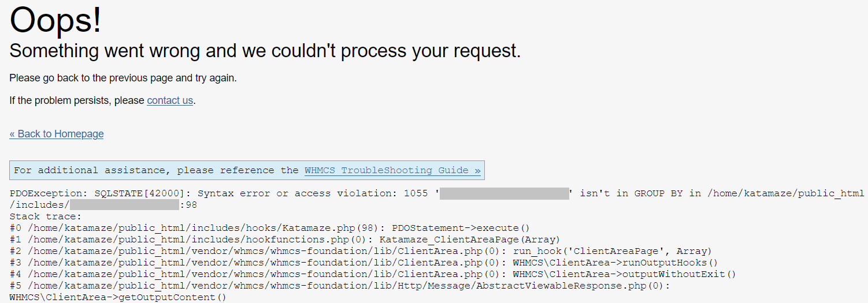
Task: Open the contact us link
Action: coord(170,100)
